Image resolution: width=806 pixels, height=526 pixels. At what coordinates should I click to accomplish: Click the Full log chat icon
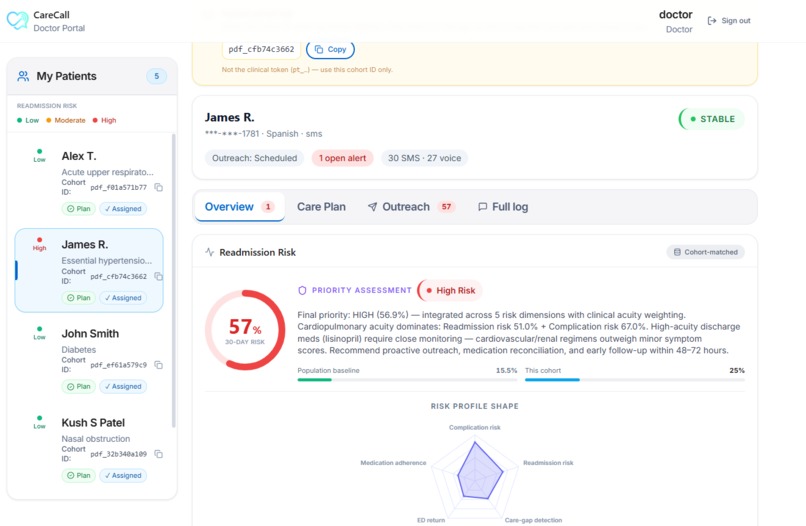[x=483, y=207]
